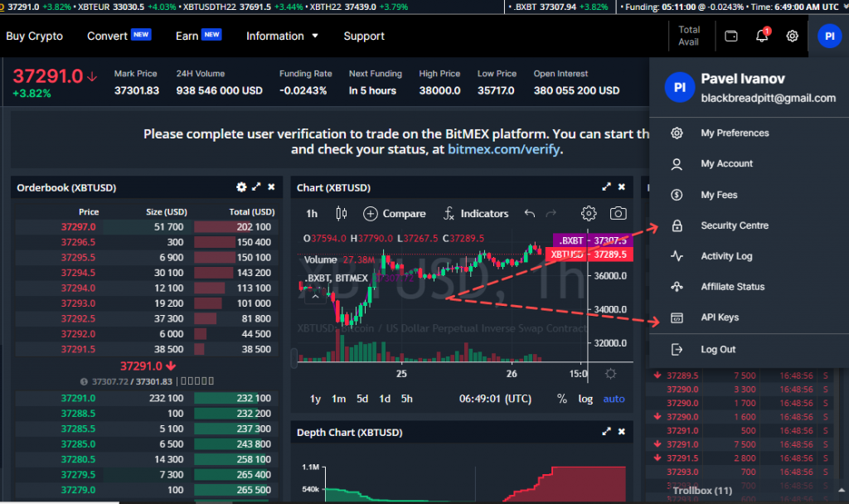Expand the Orderbook panel to fullscreen
This screenshot has width=849, height=504.
(x=256, y=187)
